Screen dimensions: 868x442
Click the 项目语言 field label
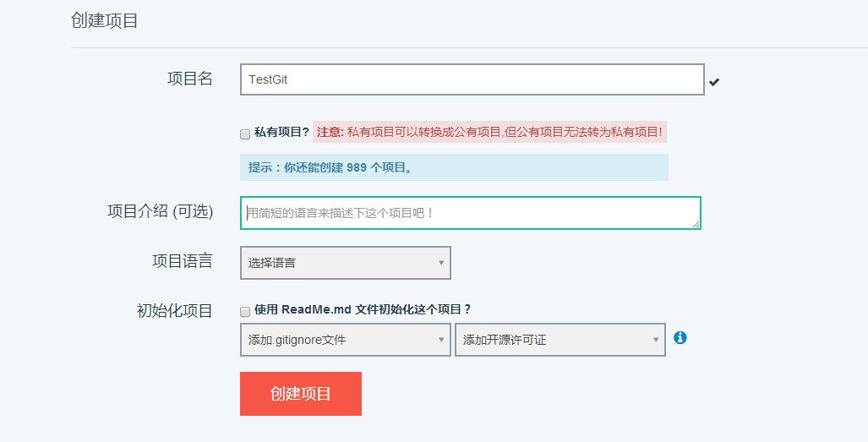pos(182,261)
